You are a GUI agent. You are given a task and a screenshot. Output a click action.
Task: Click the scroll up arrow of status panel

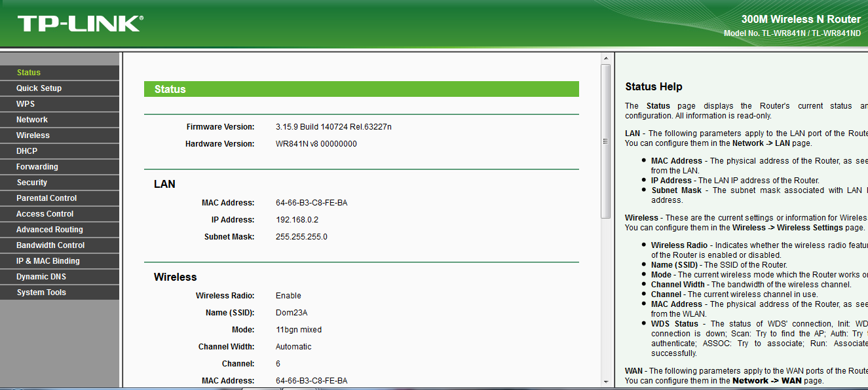605,59
